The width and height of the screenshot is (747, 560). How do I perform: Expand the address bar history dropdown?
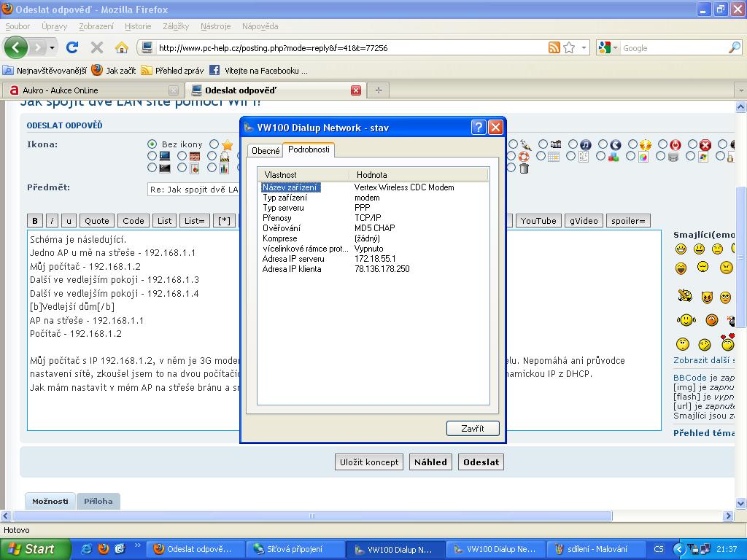pyautogui.click(x=585, y=48)
